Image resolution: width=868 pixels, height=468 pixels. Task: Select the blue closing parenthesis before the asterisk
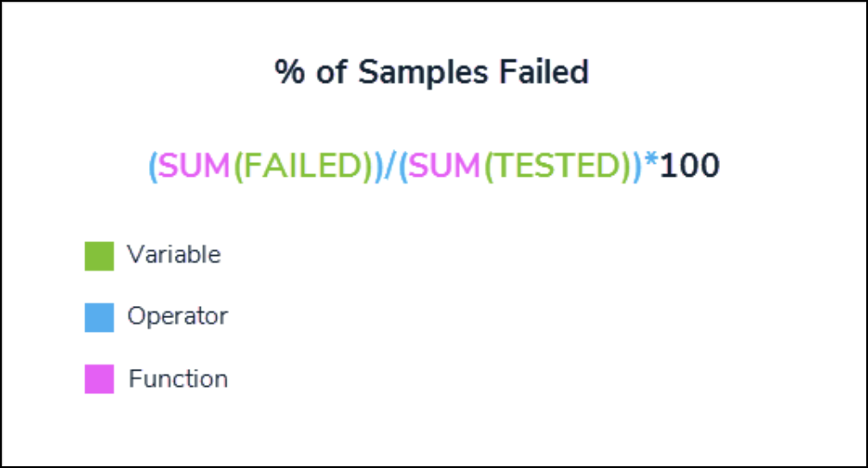click(x=637, y=165)
